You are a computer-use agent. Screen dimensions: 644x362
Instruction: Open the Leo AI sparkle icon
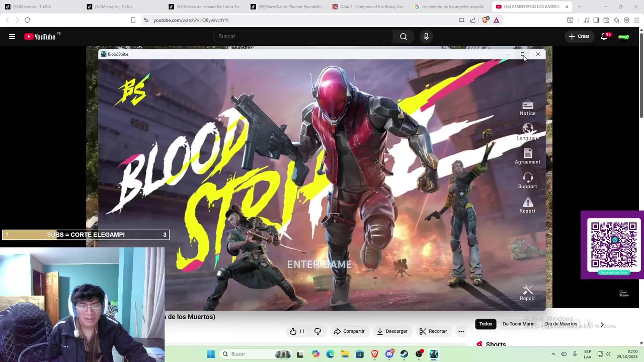(616, 20)
